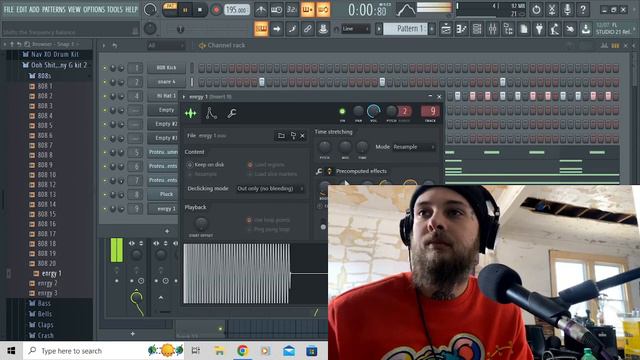Viewport: 640px width, 360px height.
Task: Open the metronome toggle in the toolbar
Action: tap(261, 9)
